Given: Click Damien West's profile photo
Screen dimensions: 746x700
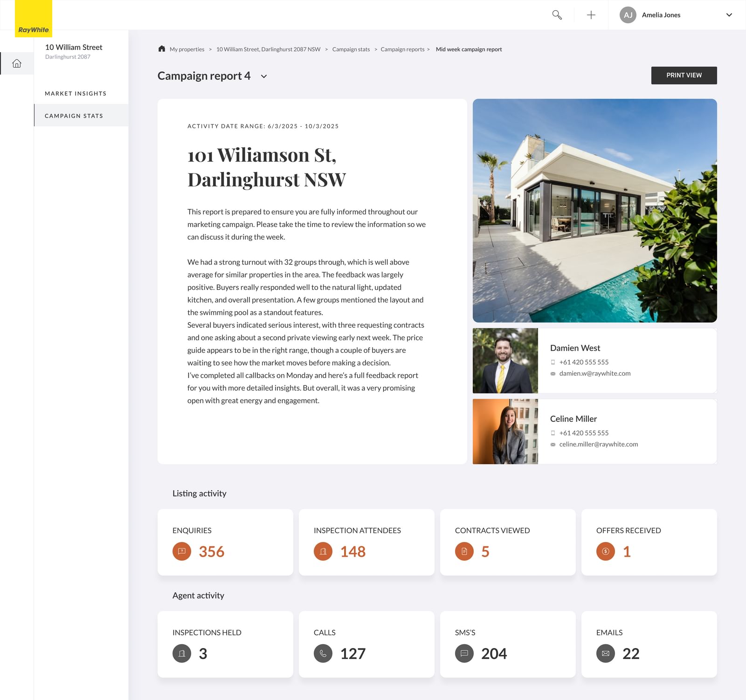Looking at the screenshot, I should coord(505,361).
